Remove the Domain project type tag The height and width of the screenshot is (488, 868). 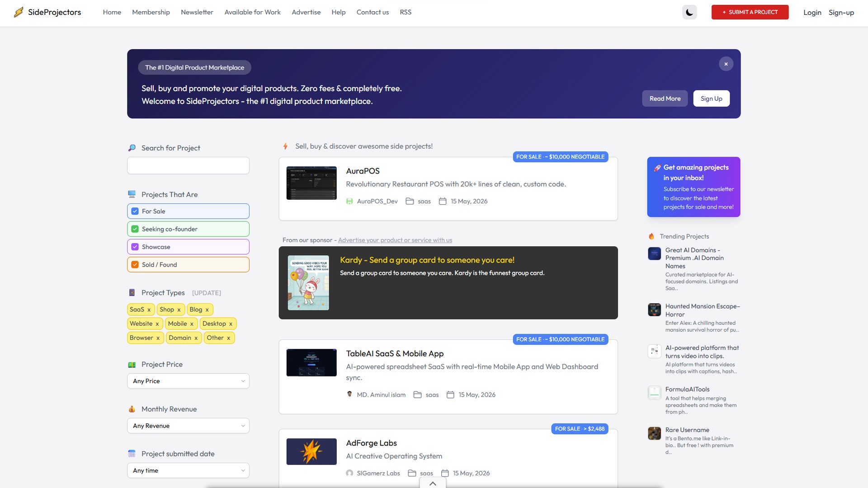(196, 338)
